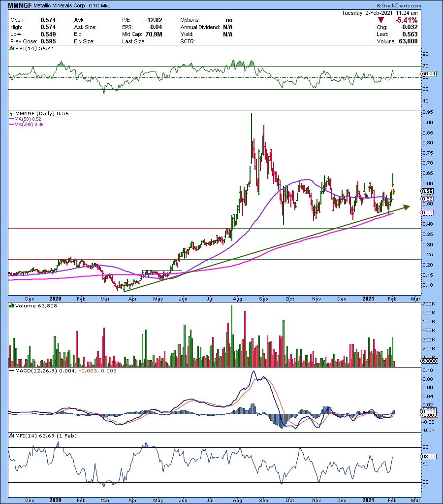Click the RSI current value tag 56.41
Image resolution: width=443 pixels, height=504 pixels.
click(429, 73)
